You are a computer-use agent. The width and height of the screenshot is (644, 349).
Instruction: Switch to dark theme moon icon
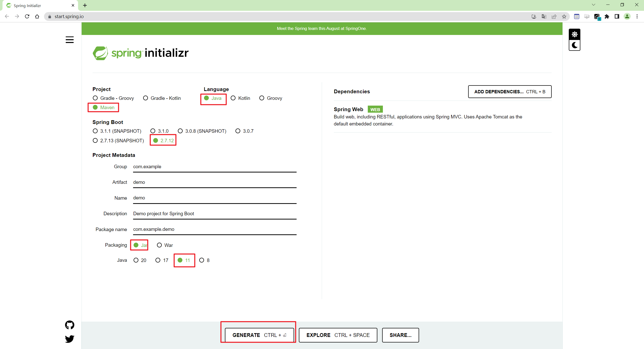575,45
